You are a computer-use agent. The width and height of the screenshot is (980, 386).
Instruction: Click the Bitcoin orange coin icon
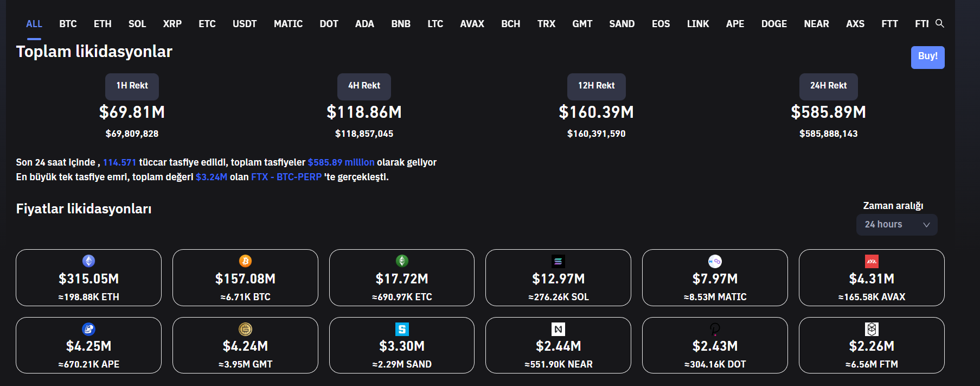pos(245,261)
